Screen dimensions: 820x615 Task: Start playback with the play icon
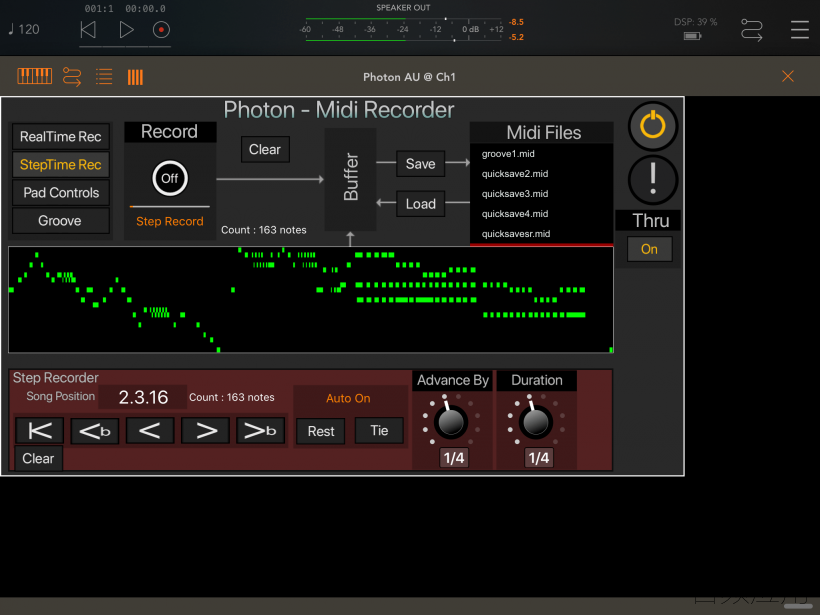(x=126, y=30)
